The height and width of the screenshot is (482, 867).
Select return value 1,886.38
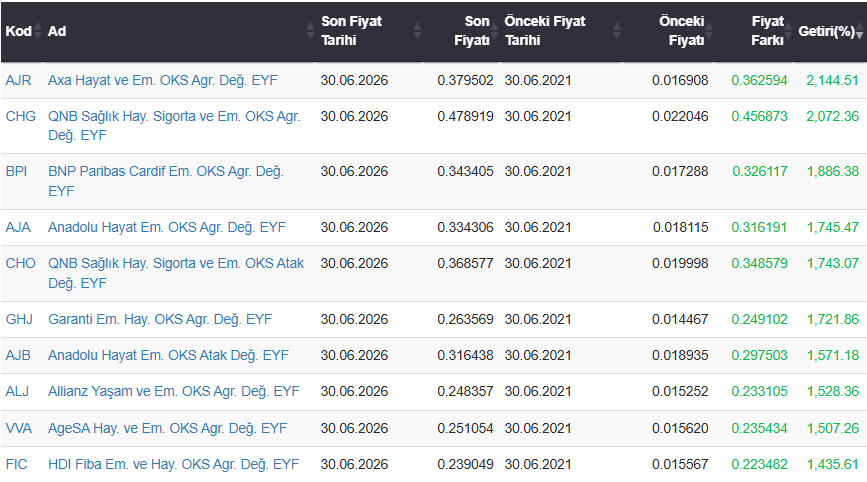click(x=833, y=171)
